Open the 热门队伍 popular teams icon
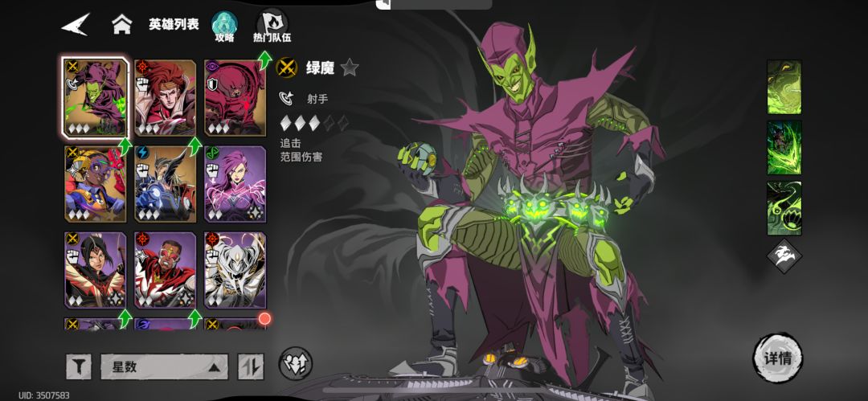The height and width of the screenshot is (401, 868). click(272, 27)
